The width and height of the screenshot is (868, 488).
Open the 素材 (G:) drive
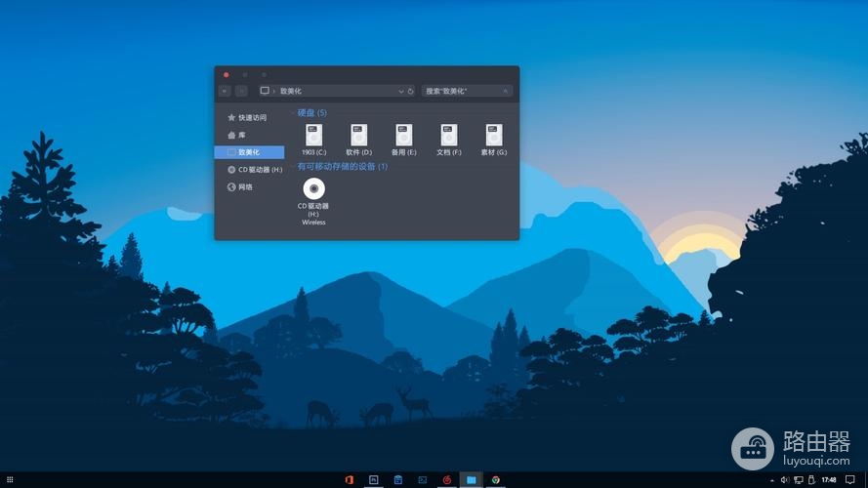493,137
